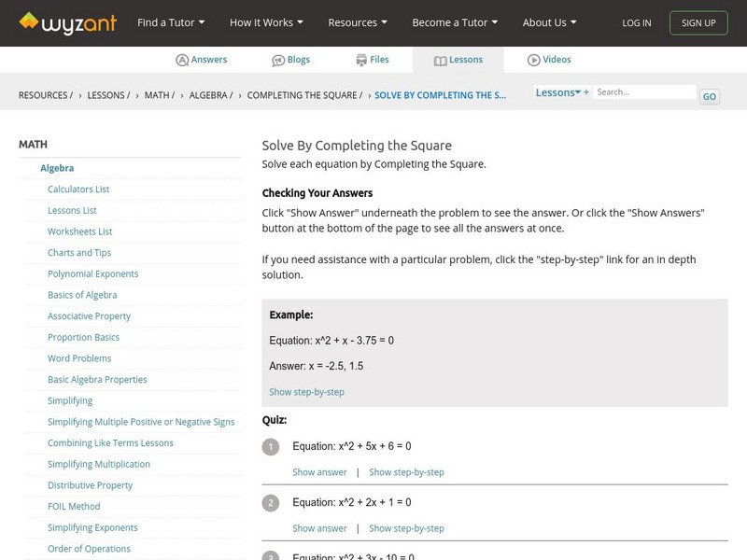The image size is (747, 560).
Task: Click the quiz question 2 number badge
Action: 271,503
